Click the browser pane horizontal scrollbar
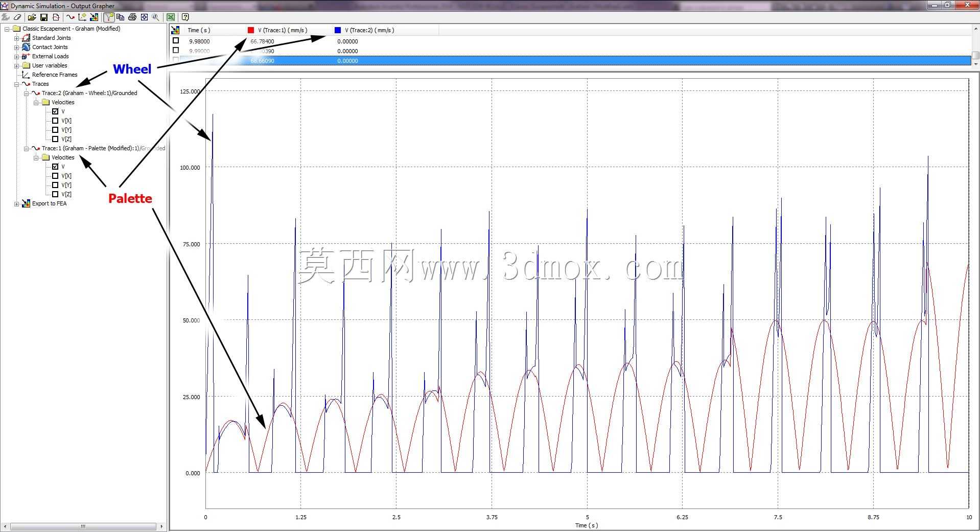The height and width of the screenshot is (532, 980). coord(83,526)
